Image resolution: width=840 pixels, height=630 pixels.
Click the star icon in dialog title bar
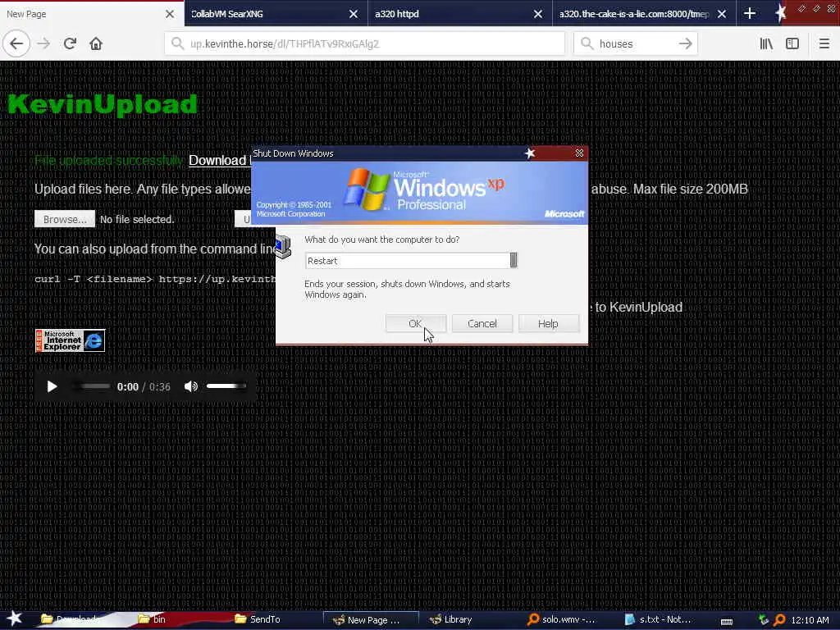click(530, 153)
